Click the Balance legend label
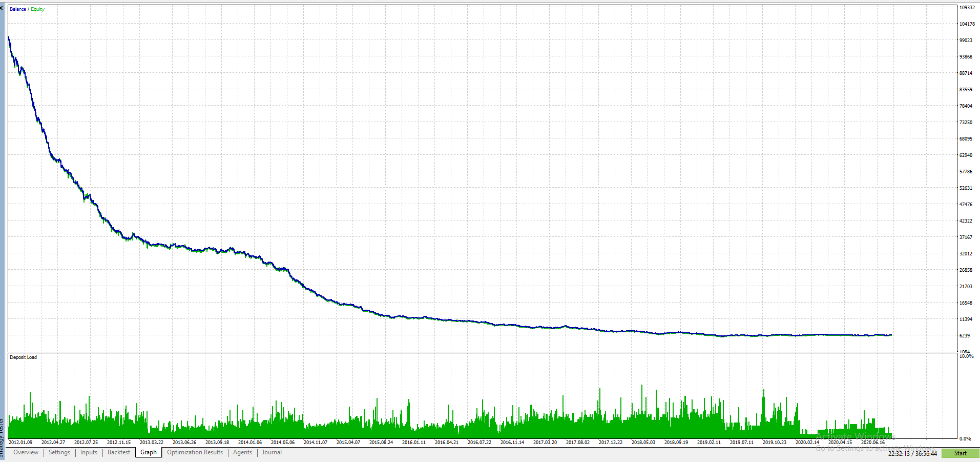This screenshot has width=980, height=462. point(17,9)
